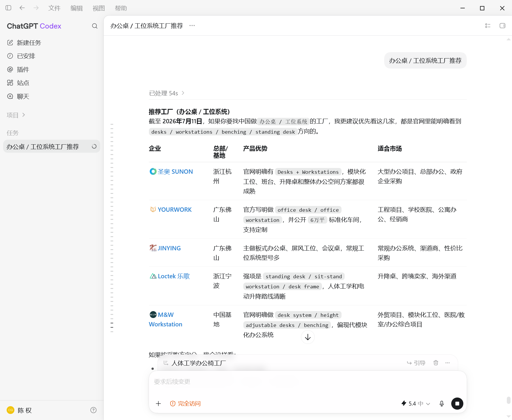Click the plus attach button

tap(158, 404)
